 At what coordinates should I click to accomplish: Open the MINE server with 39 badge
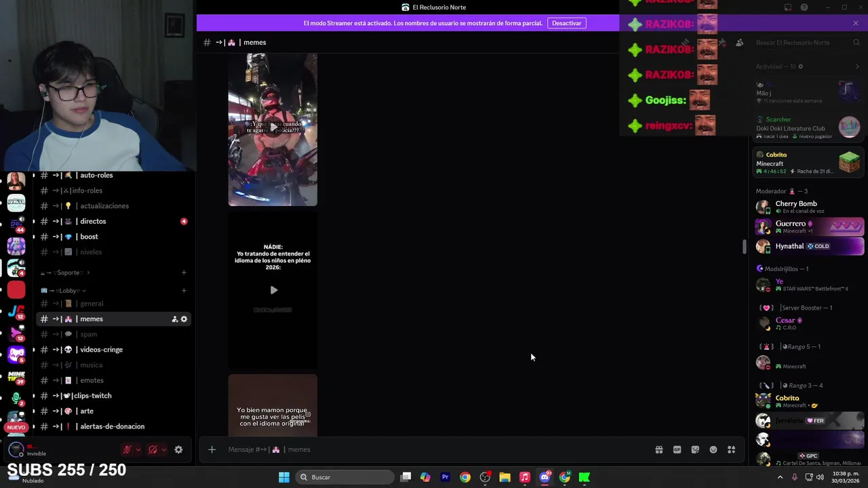[x=16, y=375]
